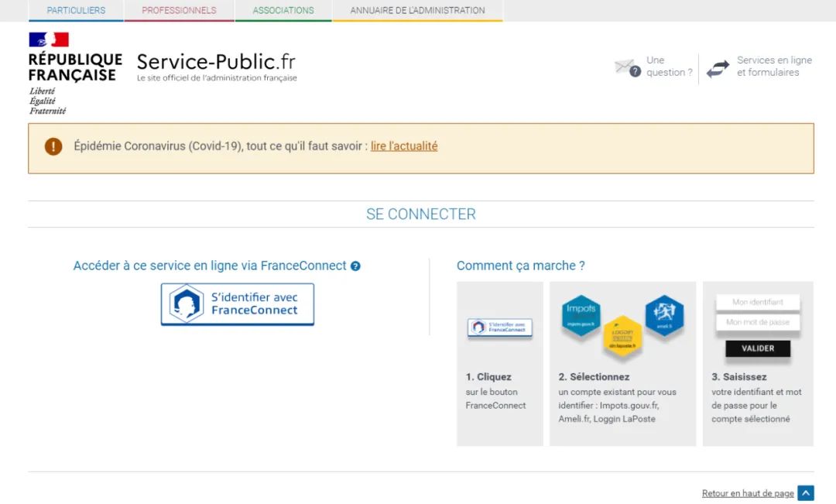Click the Ameli.fr hexagon icon
Screen dimensions: 836x504
pos(664,315)
